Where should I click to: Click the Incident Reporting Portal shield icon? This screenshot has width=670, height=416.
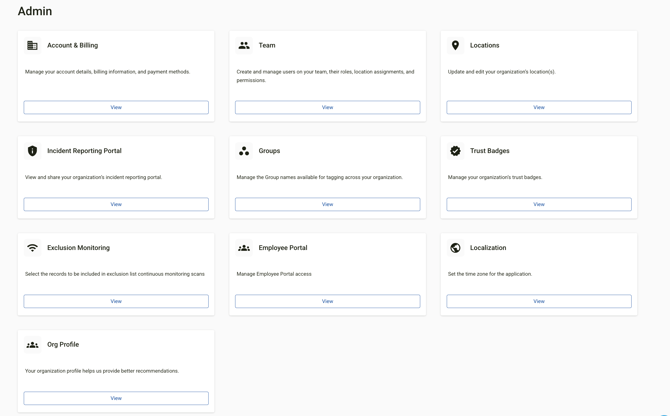pos(32,151)
